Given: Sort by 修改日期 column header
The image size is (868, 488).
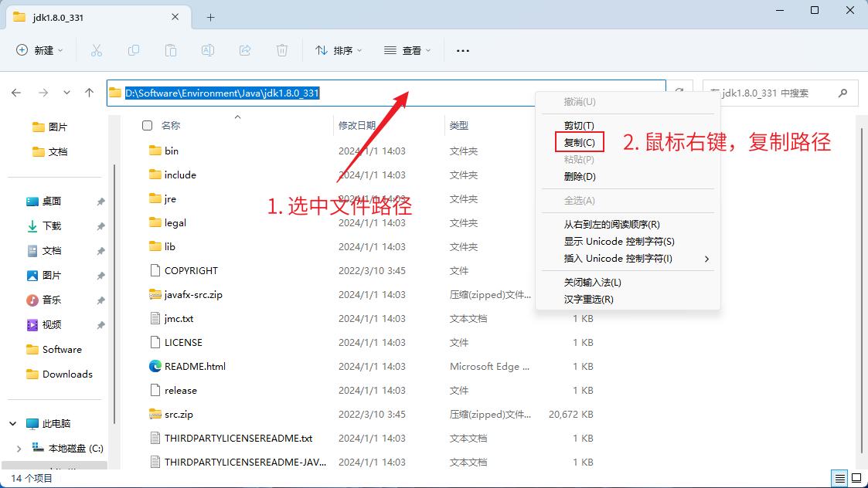Looking at the screenshot, I should (x=357, y=125).
